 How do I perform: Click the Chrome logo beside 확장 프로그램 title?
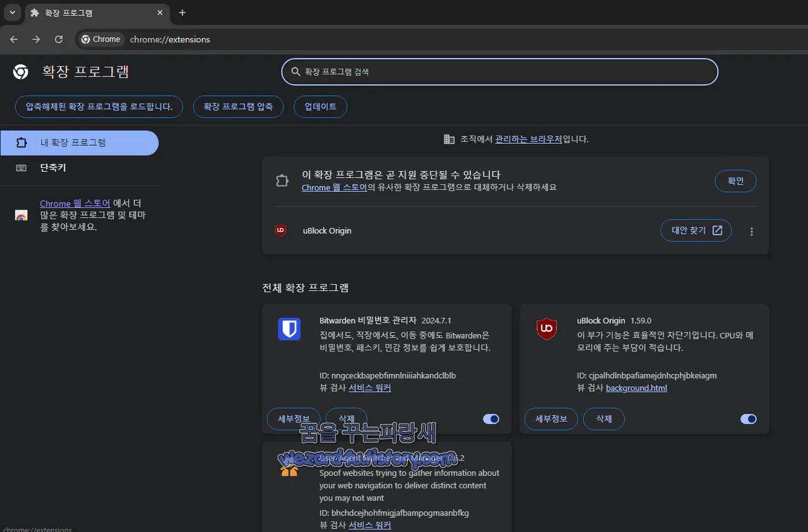coord(20,72)
